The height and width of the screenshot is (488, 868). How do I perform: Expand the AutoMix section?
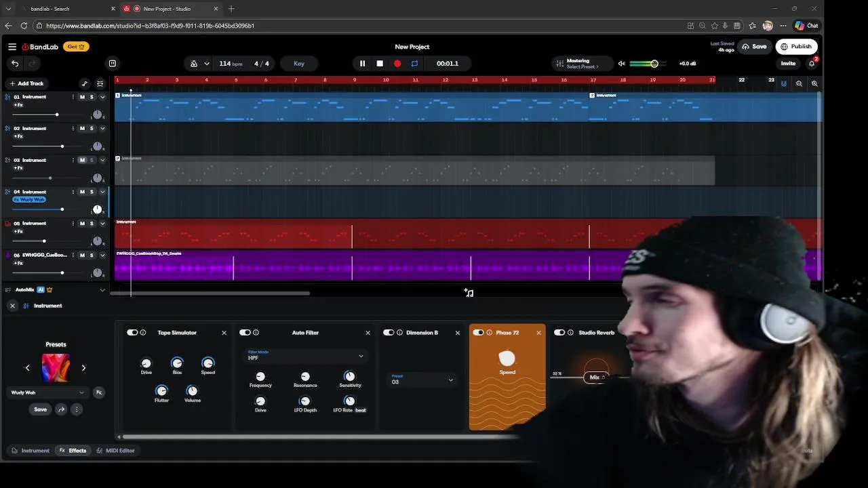pyautogui.click(x=102, y=290)
